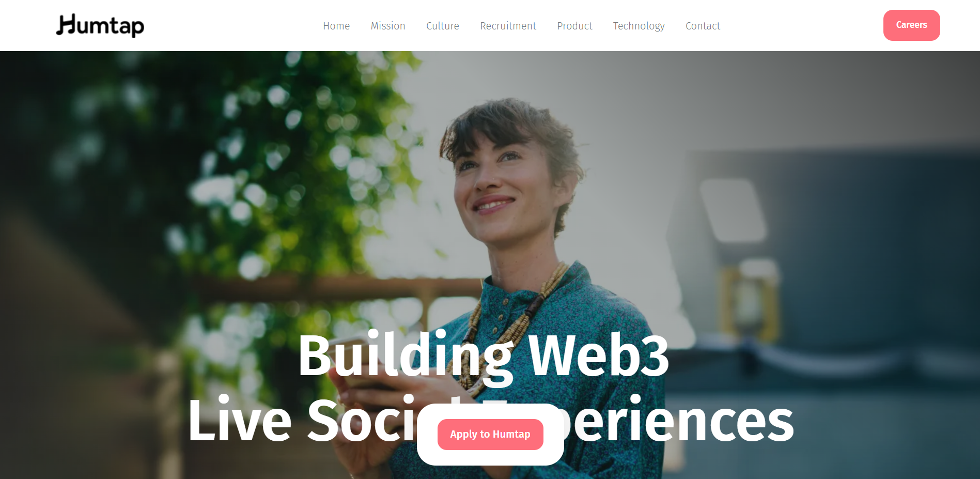Image resolution: width=980 pixels, height=479 pixels.
Task: Click the white rounded box around Apply
Action: click(490, 435)
